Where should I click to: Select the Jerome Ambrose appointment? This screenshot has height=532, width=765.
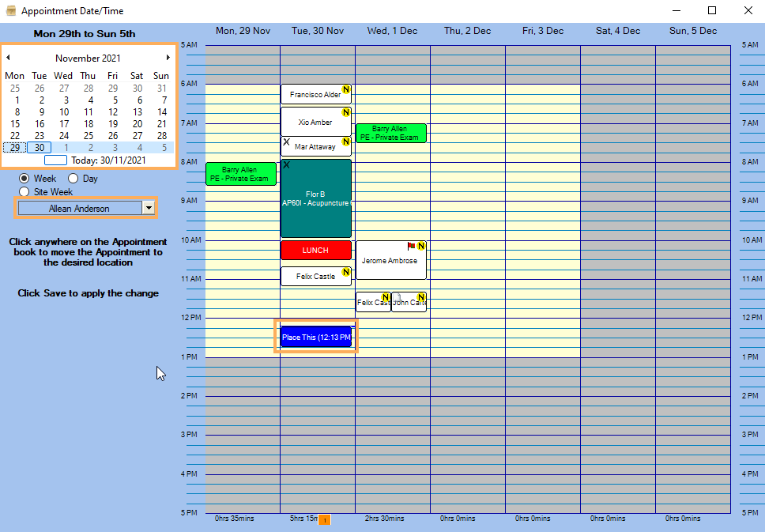(390, 260)
